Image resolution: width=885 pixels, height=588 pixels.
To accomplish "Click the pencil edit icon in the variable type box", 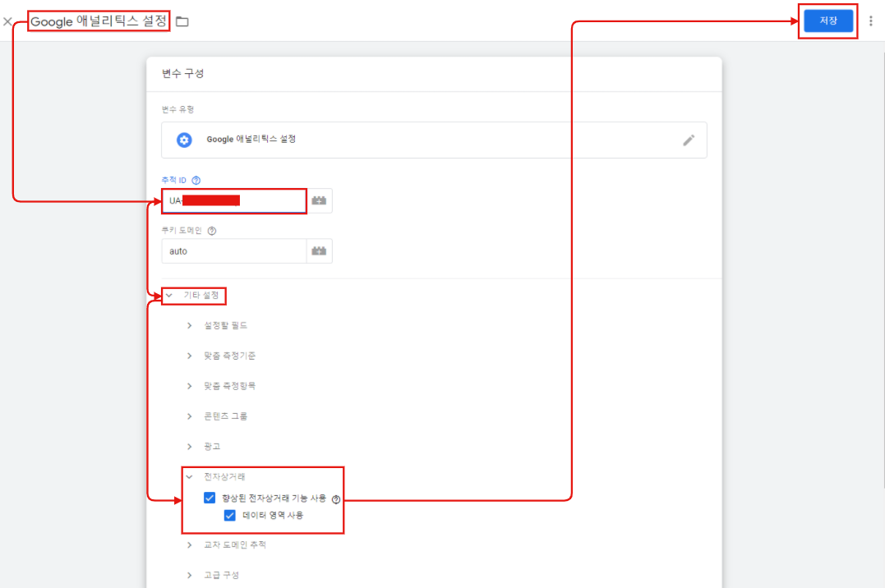I will 689,140.
